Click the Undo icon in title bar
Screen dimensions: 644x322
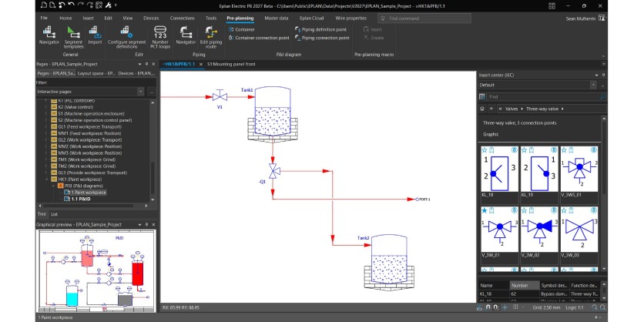click(71, 5)
